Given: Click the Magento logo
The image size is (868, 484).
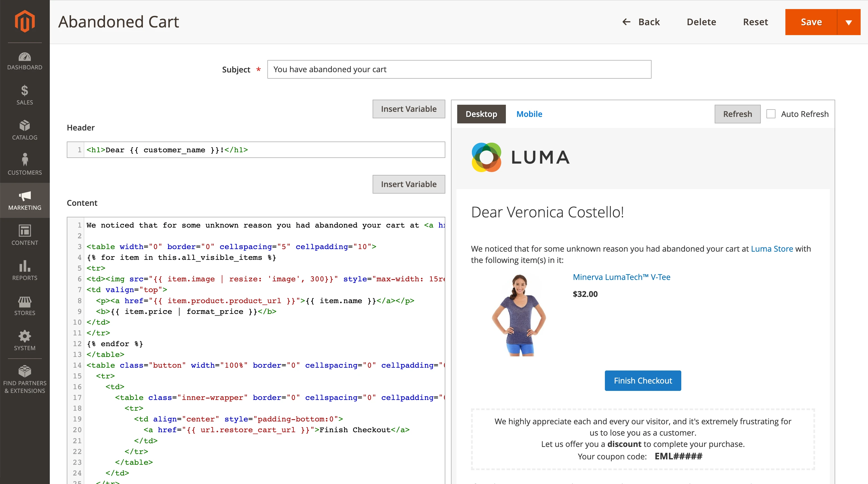Looking at the screenshot, I should pyautogui.click(x=25, y=21).
